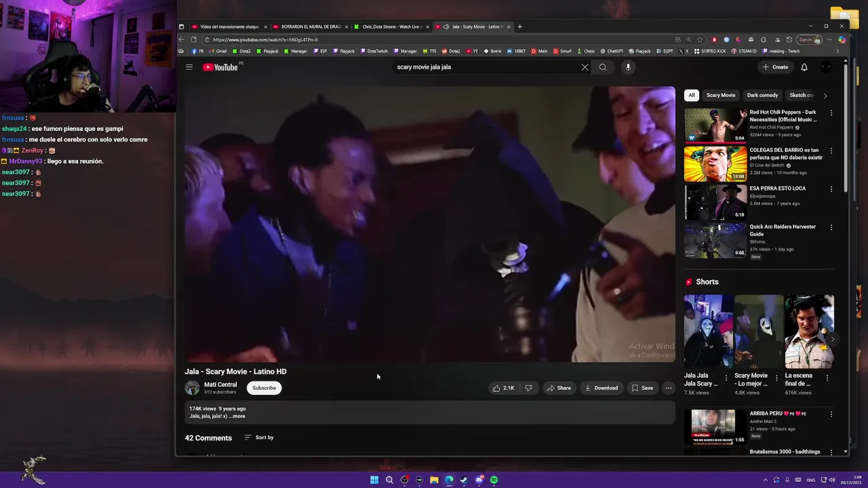Open options for Jala Jala short
This screenshot has height=488, width=868.
click(726, 378)
